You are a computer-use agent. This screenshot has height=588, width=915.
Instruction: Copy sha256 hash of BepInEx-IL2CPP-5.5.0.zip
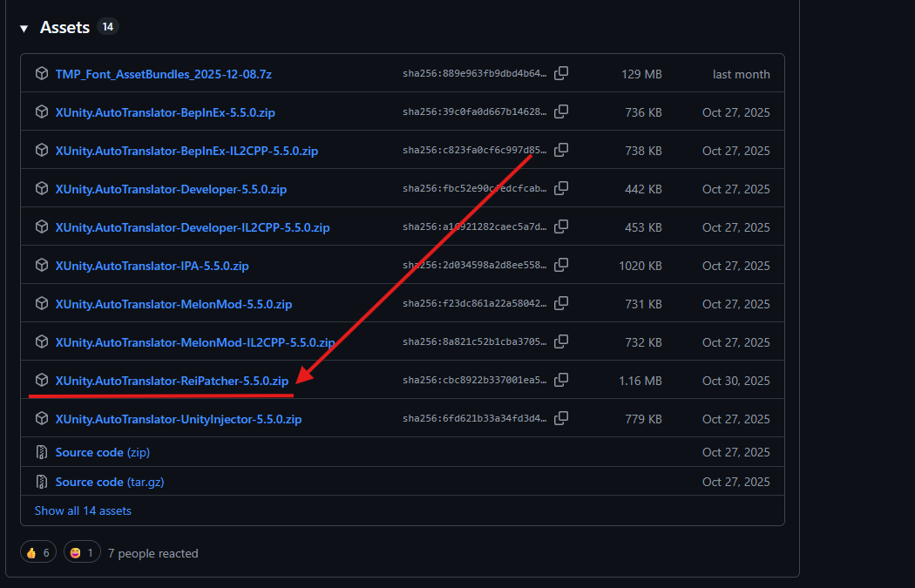(x=561, y=150)
